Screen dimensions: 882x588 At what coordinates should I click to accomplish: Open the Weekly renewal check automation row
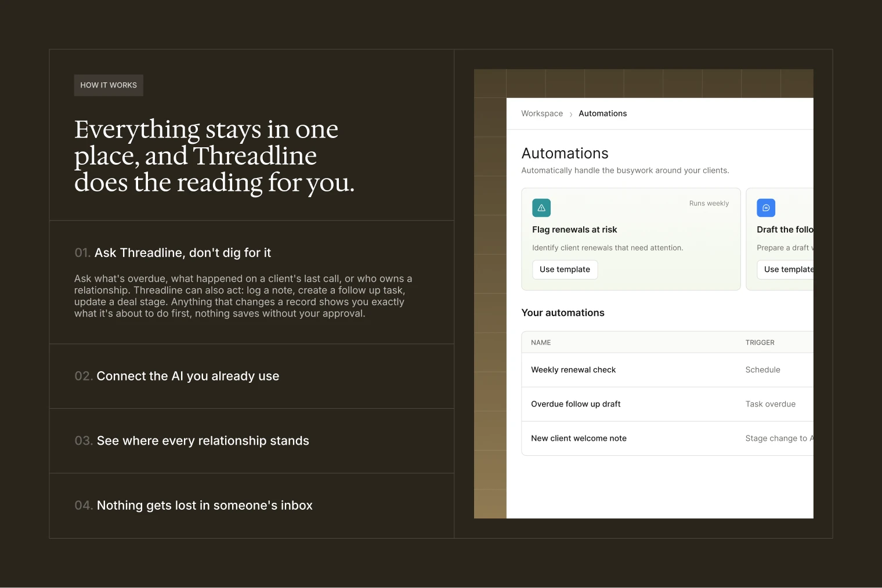point(667,370)
